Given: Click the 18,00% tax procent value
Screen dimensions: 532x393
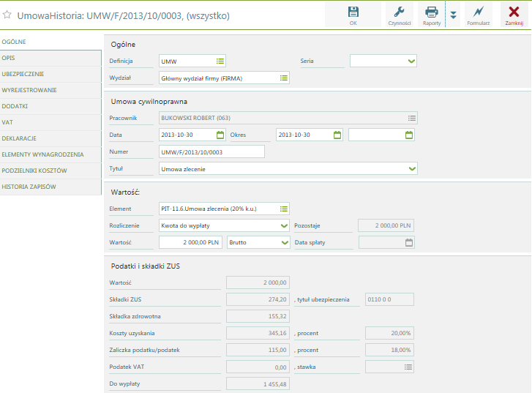Looking at the screenshot, I should click(x=389, y=350).
